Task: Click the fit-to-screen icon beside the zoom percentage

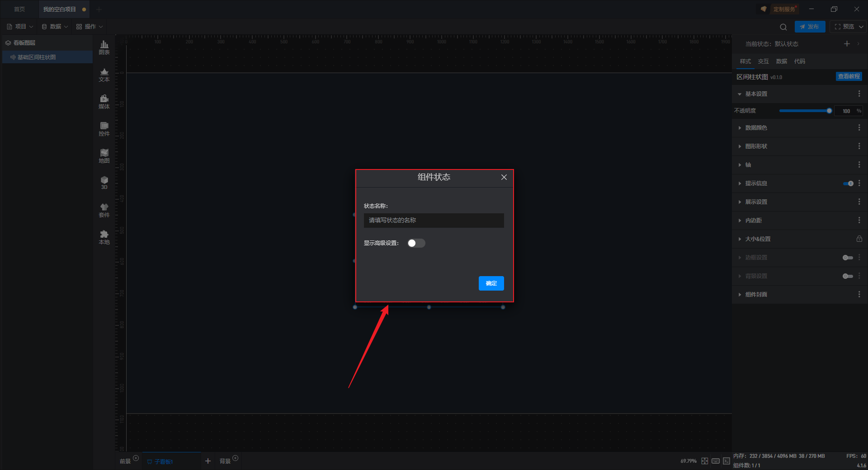Action: [x=705, y=461]
